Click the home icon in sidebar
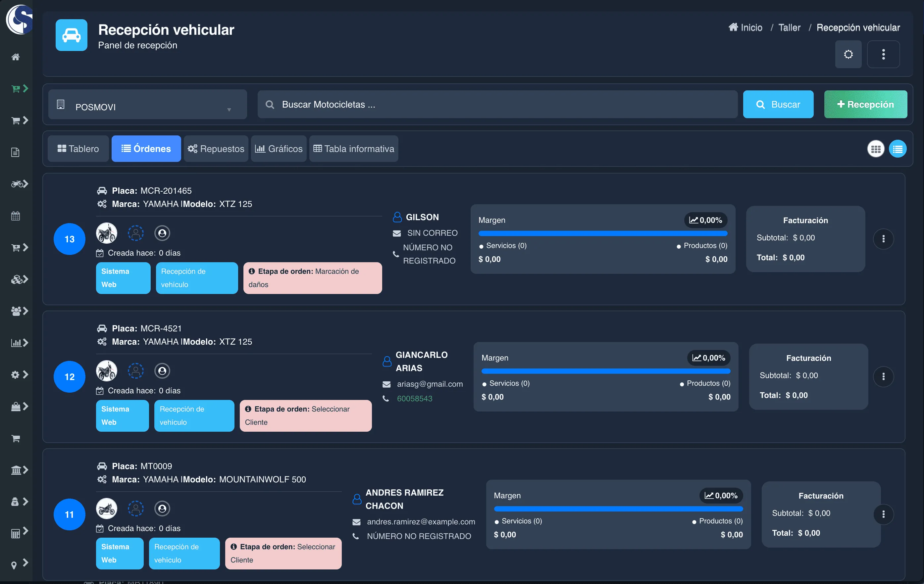This screenshot has width=924, height=584. [x=15, y=57]
